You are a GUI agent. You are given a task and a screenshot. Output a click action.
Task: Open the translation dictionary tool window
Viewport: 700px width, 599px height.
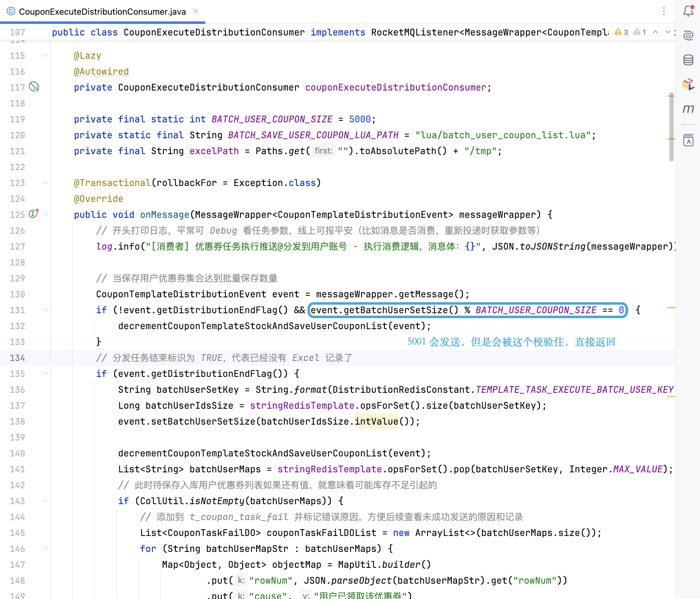688,140
